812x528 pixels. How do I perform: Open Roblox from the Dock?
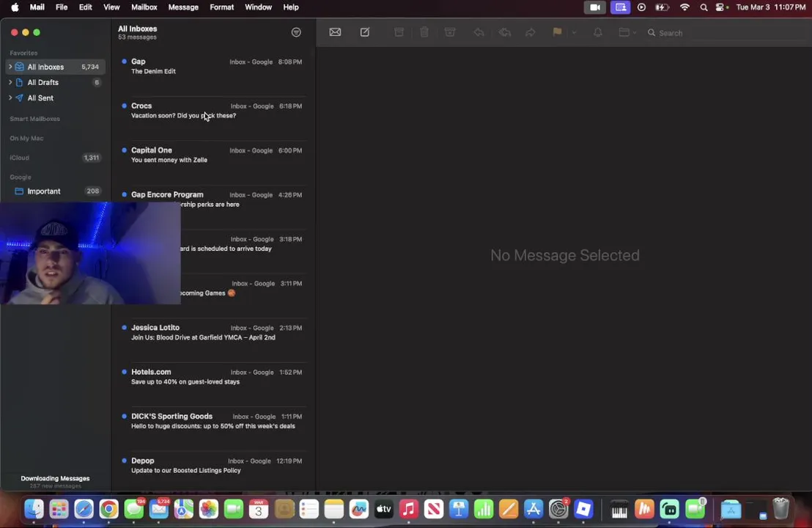pyautogui.click(x=583, y=510)
